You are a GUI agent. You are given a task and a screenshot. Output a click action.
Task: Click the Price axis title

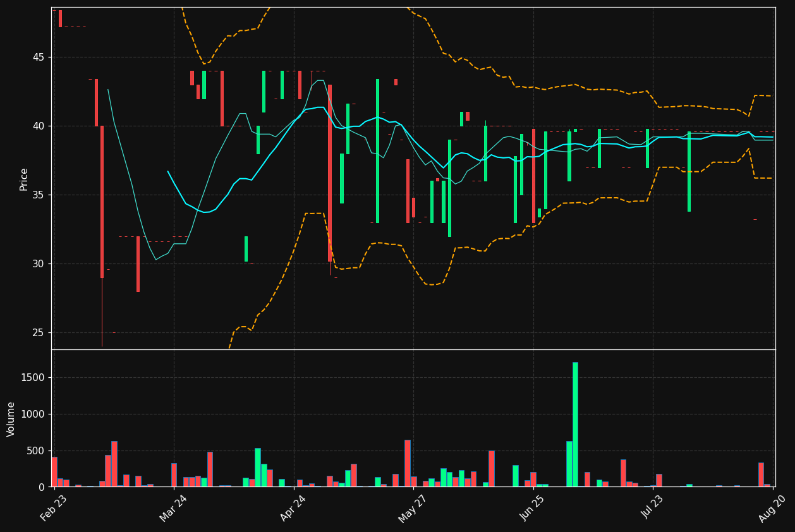pyautogui.click(x=24, y=179)
